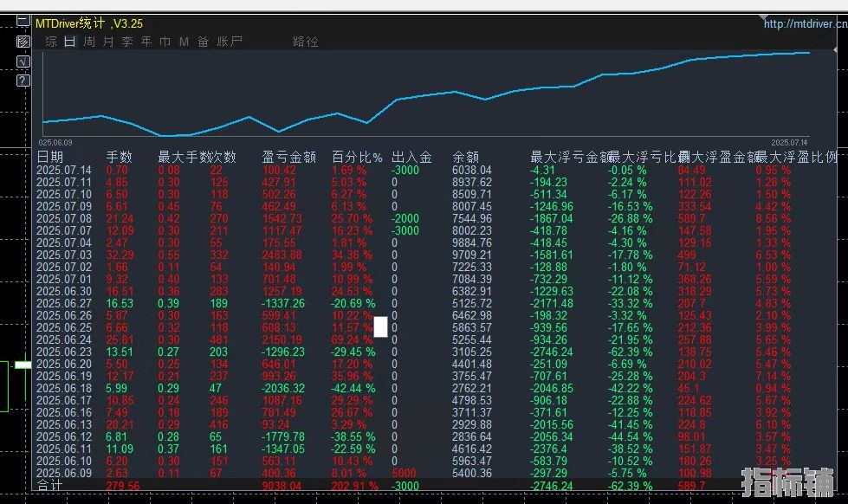Screen dimensions: 848x504
Task: Click the -2000 withdrawal on 2025.07.08
Action: coord(405,218)
